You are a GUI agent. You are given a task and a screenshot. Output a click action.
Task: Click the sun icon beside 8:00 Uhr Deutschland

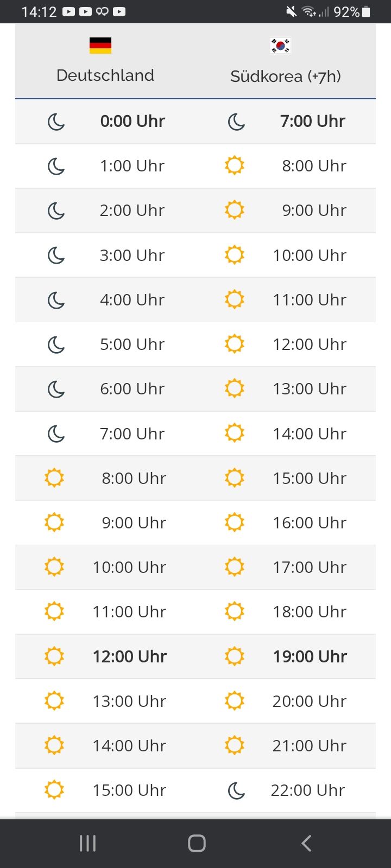click(x=54, y=478)
